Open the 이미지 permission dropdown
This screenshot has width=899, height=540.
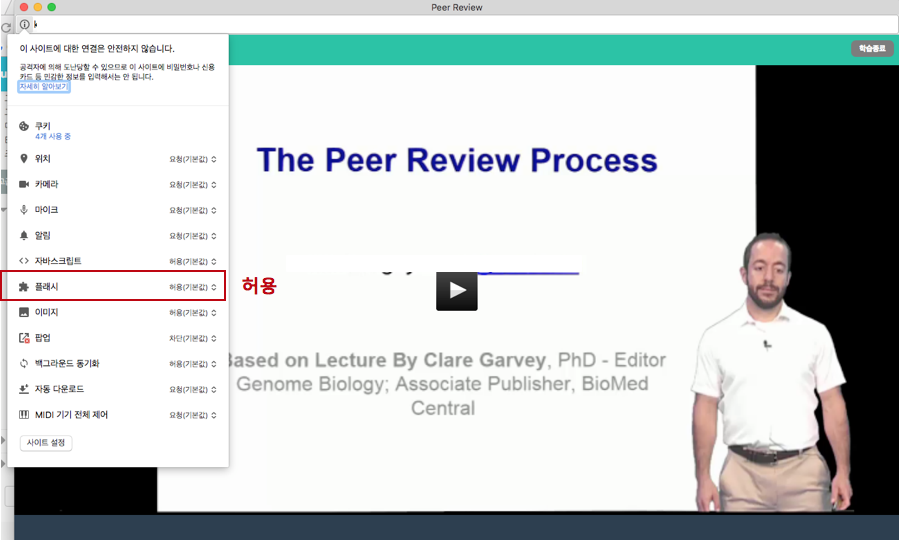pos(193,313)
